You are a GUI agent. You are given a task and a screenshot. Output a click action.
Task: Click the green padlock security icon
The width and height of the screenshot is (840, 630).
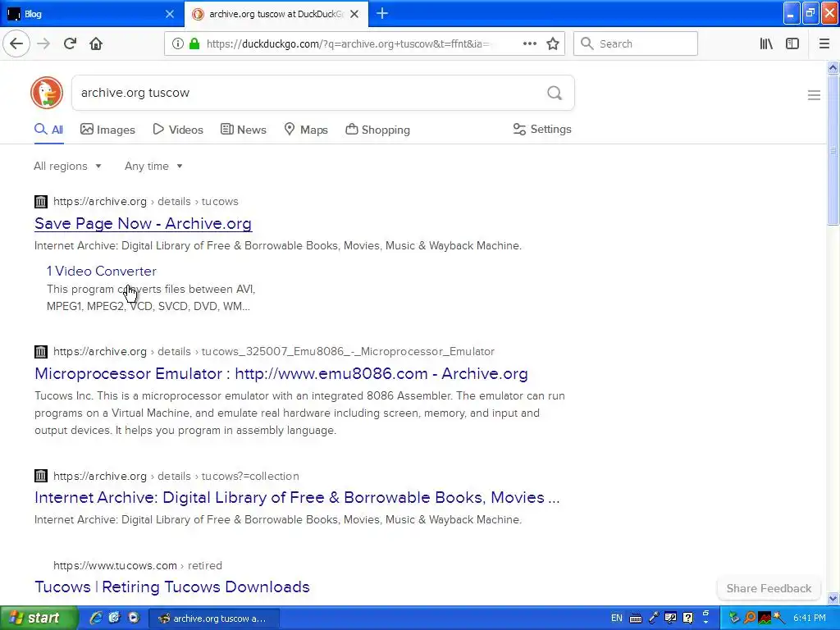(194, 43)
